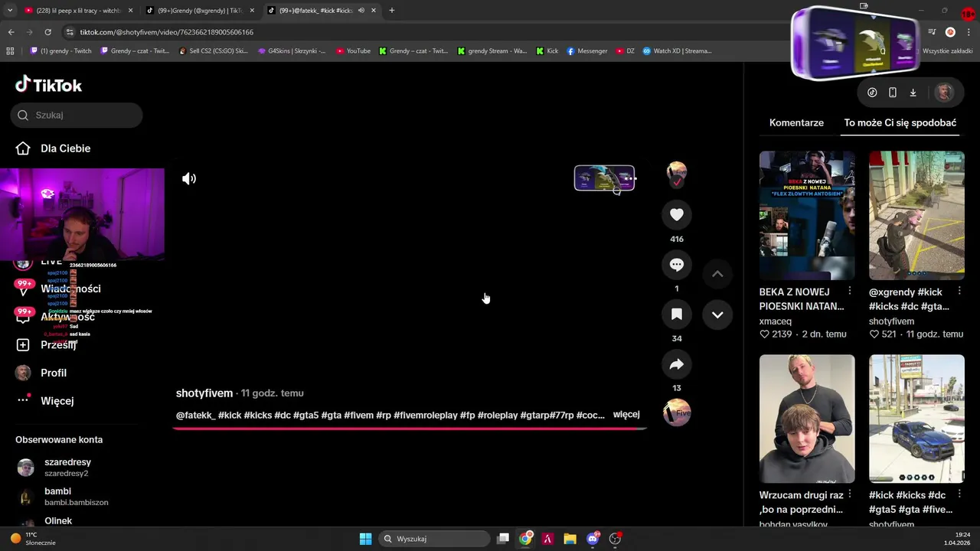Open (1) grendy - Twitch bookmark
Screen dimensions: 980x551
(x=60, y=51)
